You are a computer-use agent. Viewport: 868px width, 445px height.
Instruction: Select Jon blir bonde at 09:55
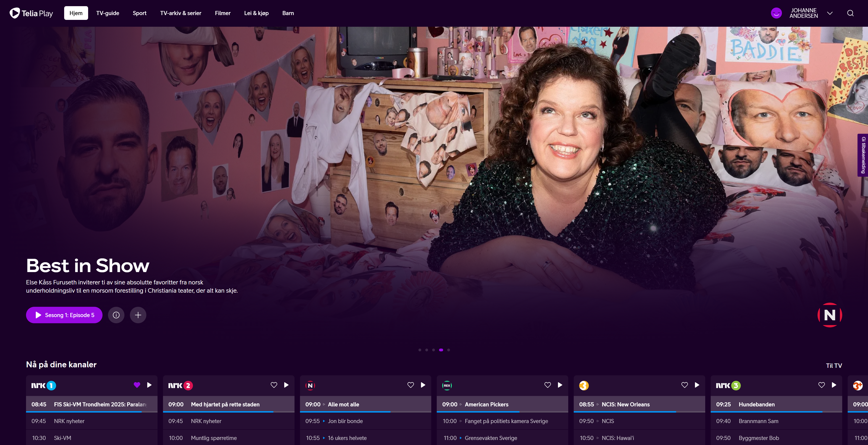tap(365, 421)
